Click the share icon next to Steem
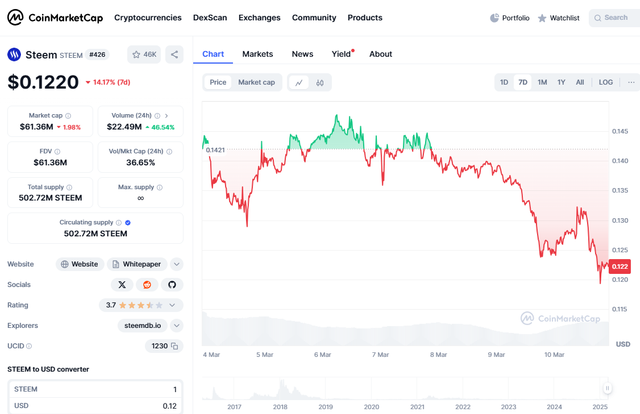 pyautogui.click(x=174, y=54)
